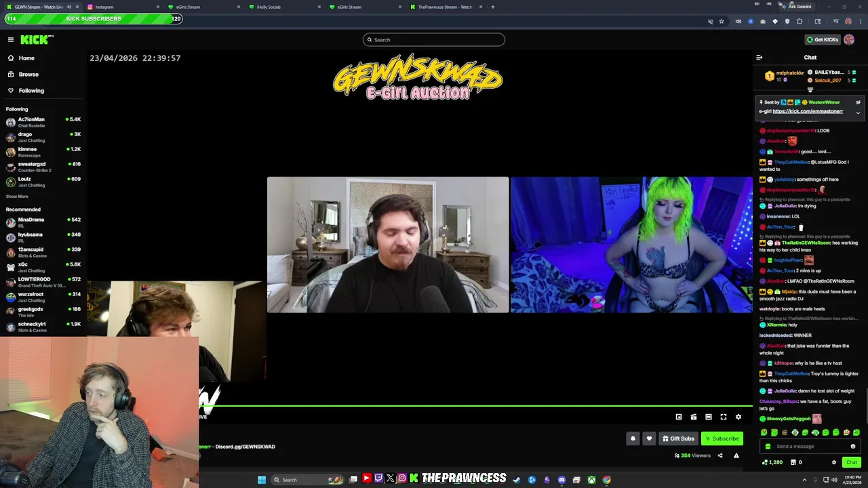Share the stream icon
This screenshot has width=868, height=488.
click(x=720, y=455)
